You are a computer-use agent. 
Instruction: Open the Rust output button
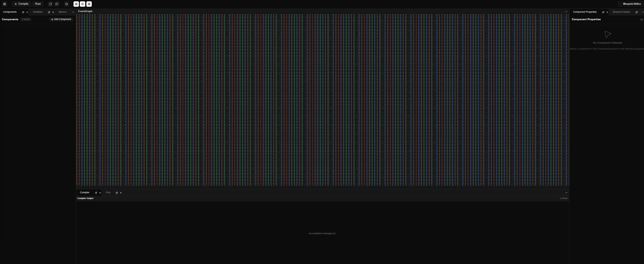(38, 4)
